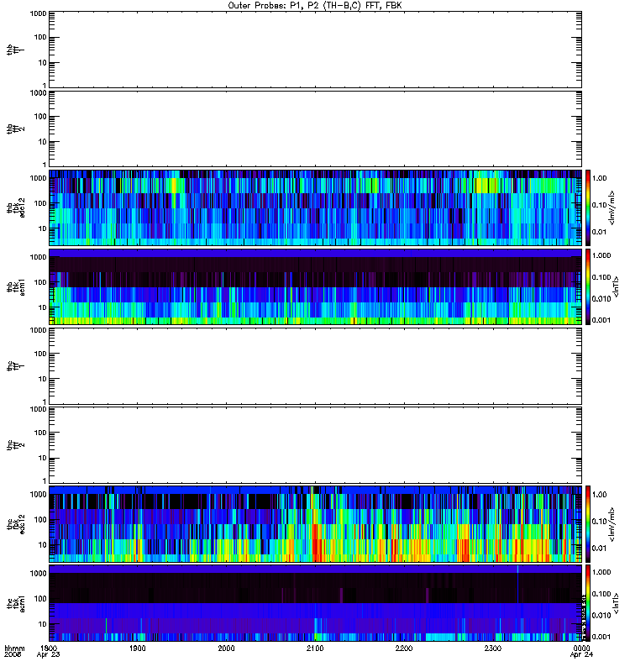630x672 pixels.
Task: Click the "thc fff 1" y-axis label
Action: click(15, 366)
